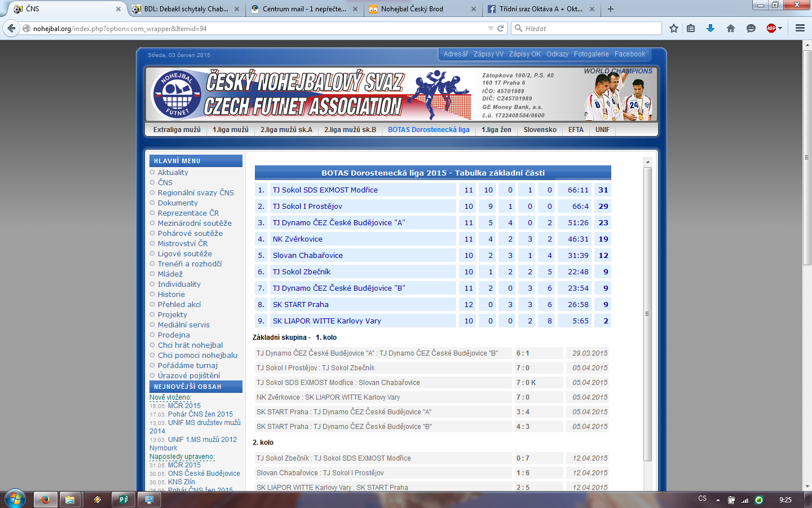The height and width of the screenshot is (508, 812).
Task: Open Windows Start button
Action: 15,500
